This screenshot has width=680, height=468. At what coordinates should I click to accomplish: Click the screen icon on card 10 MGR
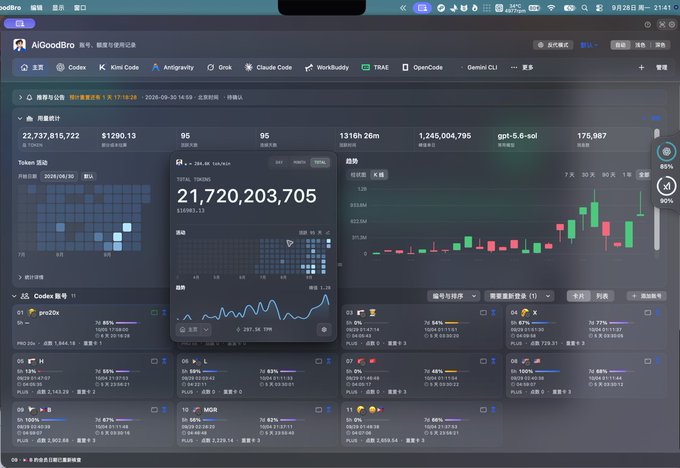click(x=318, y=409)
